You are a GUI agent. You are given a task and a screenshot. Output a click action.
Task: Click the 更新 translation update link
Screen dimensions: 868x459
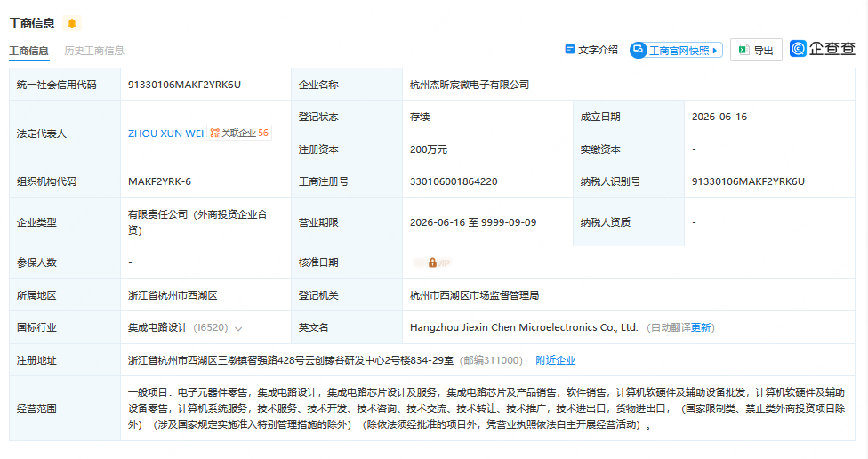tap(700, 327)
